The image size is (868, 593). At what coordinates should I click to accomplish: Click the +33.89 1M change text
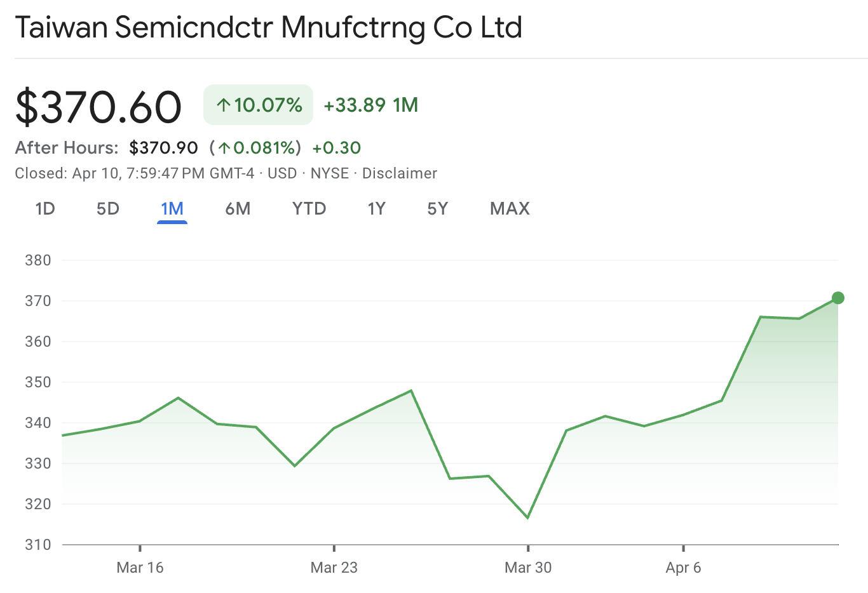click(370, 105)
